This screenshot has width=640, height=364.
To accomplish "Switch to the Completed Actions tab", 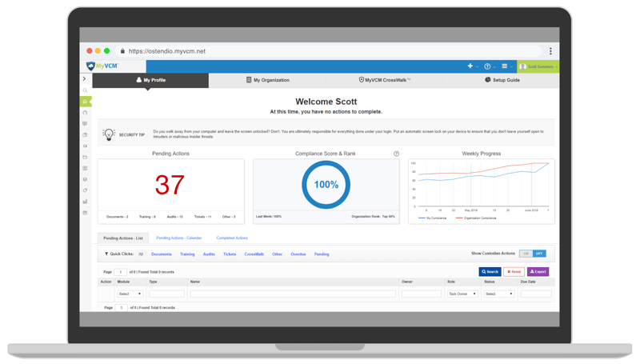I will coord(232,238).
